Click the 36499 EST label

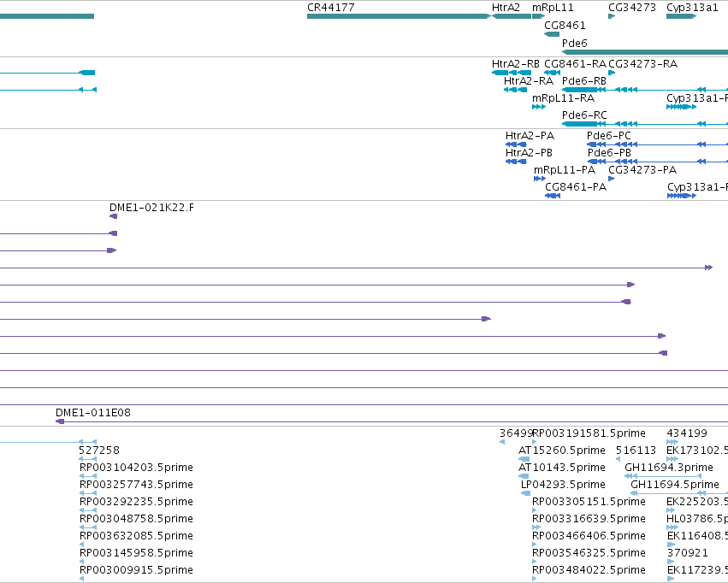point(515,433)
